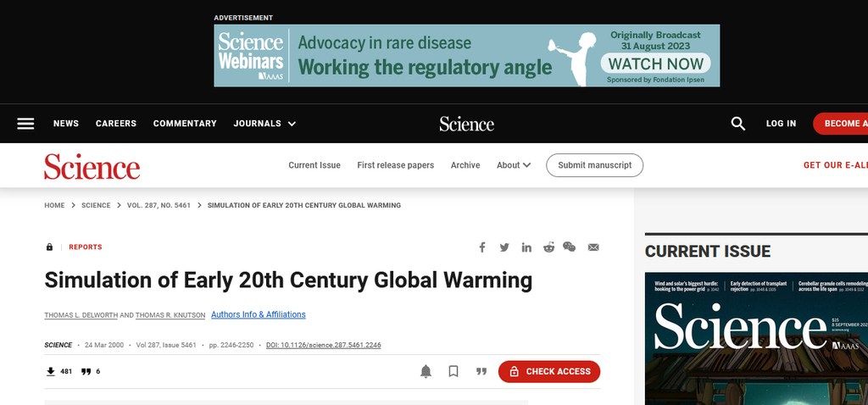This screenshot has width=868, height=405.
Task: Share the article on Reddit
Action: pos(548,247)
